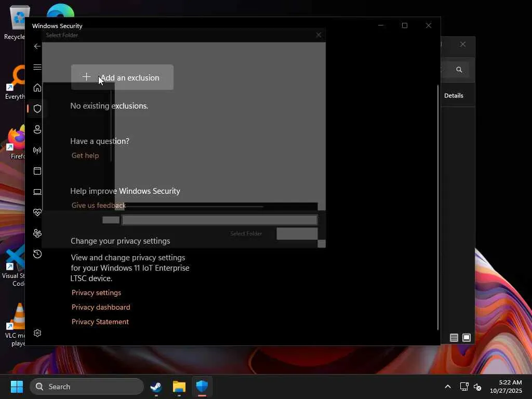The height and width of the screenshot is (399, 532).
Task: Open the Privacy Statement link
Action: (100, 322)
